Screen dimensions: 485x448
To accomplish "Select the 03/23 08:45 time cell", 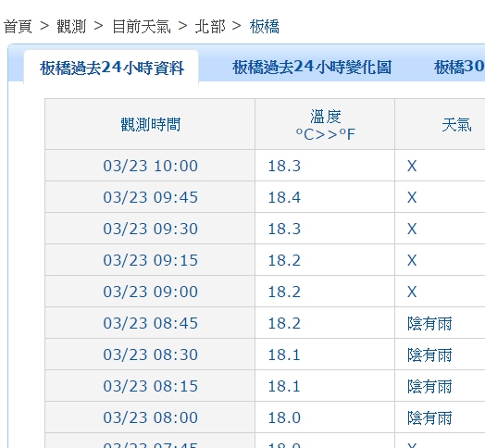I will pos(150,323).
